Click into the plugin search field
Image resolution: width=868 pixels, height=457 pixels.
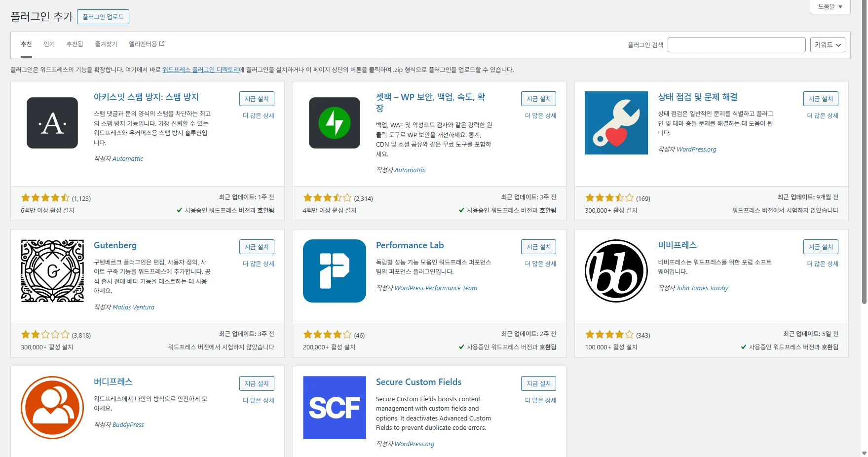click(736, 45)
